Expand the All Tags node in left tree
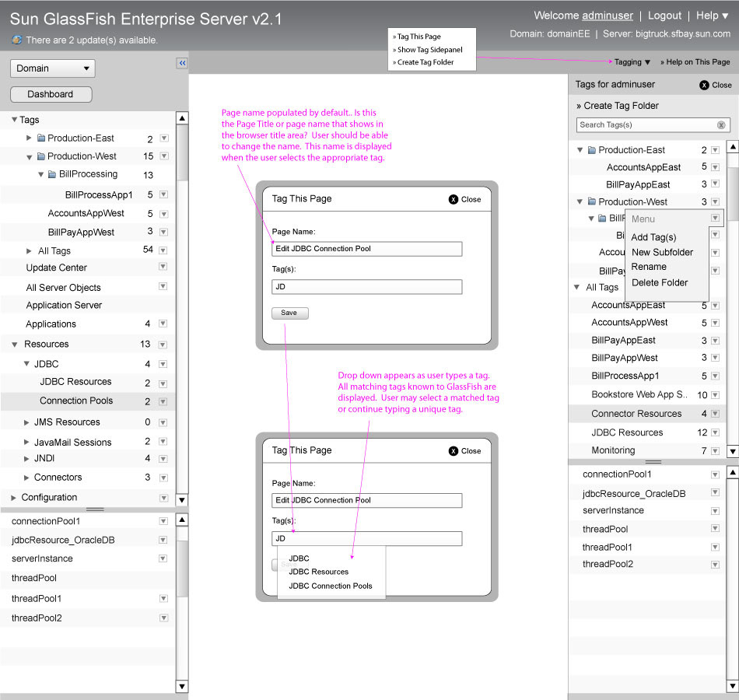This screenshot has width=739, height=700. point(29,250)
